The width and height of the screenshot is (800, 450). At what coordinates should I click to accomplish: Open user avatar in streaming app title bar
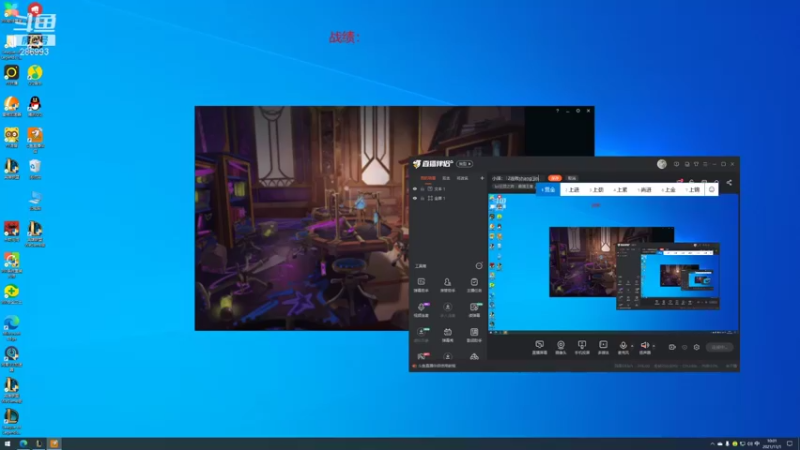662,164
